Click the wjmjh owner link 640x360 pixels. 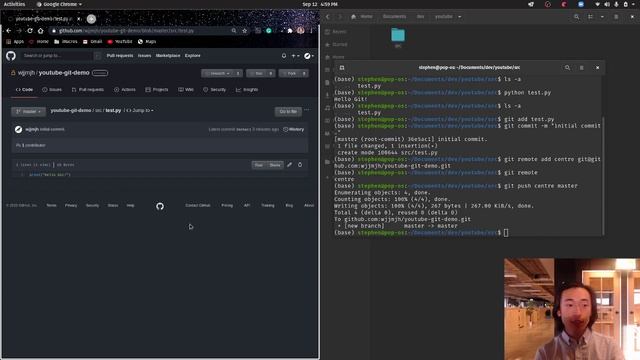point(26,73)
